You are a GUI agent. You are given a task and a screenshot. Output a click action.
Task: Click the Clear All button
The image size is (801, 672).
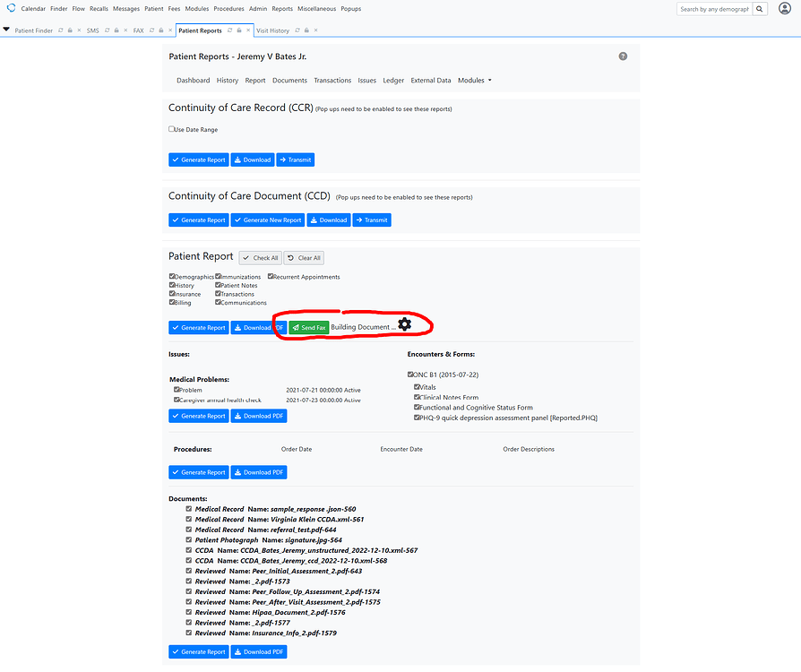303,257
